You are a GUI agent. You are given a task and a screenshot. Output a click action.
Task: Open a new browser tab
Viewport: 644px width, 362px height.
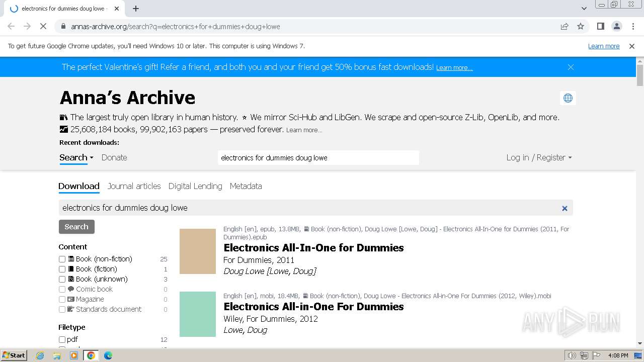pyautogui.click(x=136, y=9)
